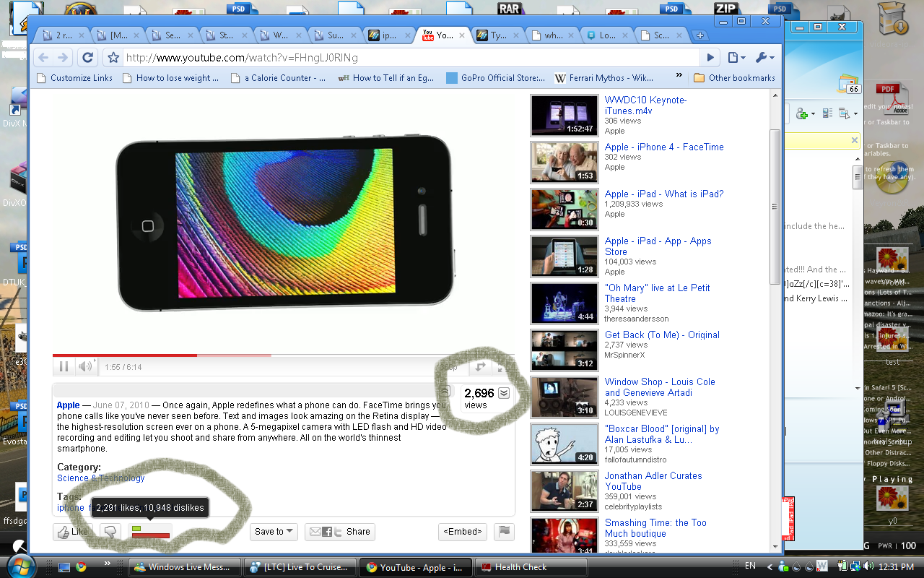Mute the video volume speaker icon

[x=86, y=366]
